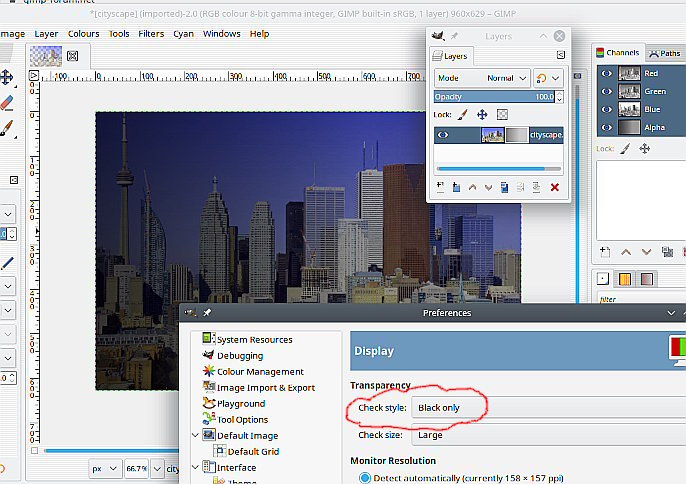The image size is (686, 484).
Task: Create a new channel in Channels panel
Action: 605,251
